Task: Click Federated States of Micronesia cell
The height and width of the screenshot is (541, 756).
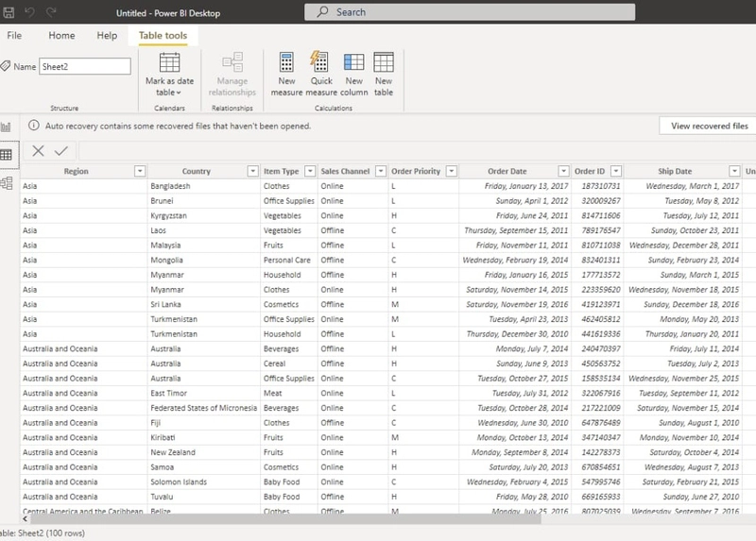Action: [203, 408]
